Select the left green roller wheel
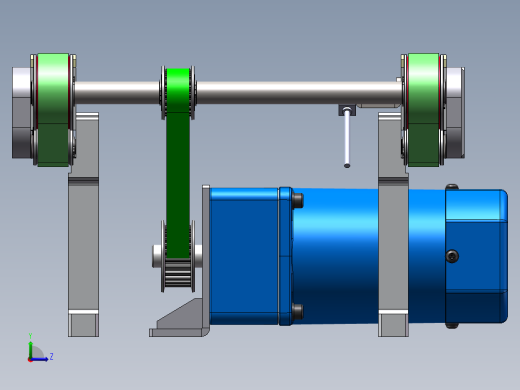The height and width of the screenshot is (390, 520). pos(53,110)
